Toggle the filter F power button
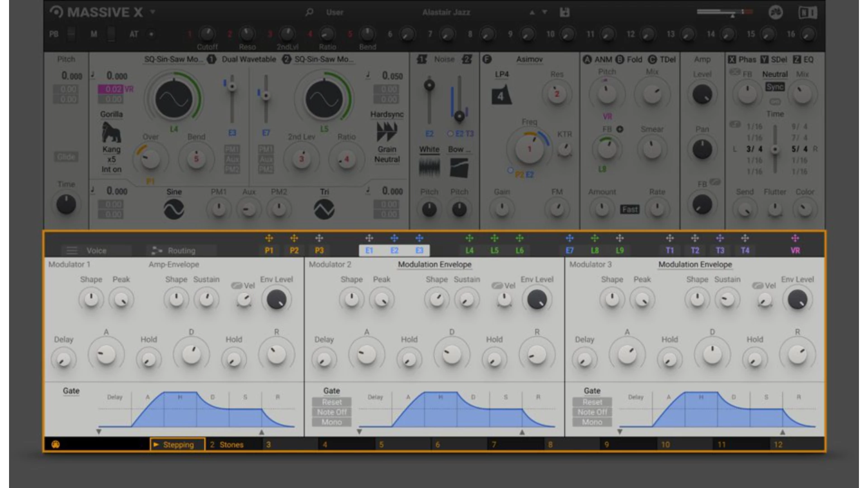Image resolution: width=868 pixels, height=488 pixels. 487,59
